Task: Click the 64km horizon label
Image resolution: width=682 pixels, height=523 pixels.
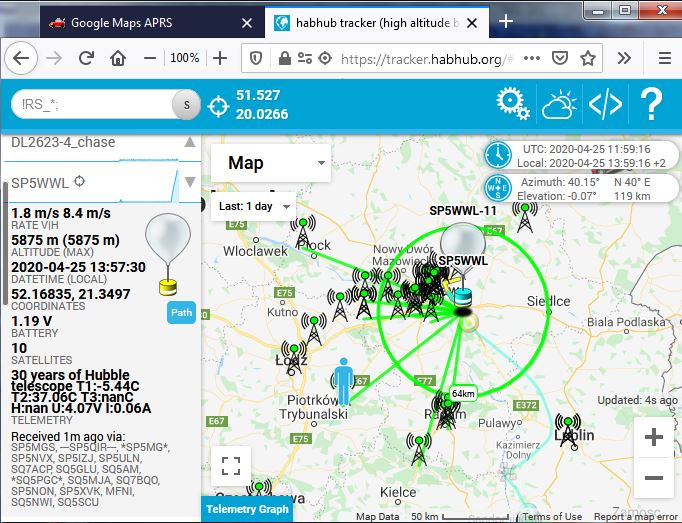Action: (463, 393)
